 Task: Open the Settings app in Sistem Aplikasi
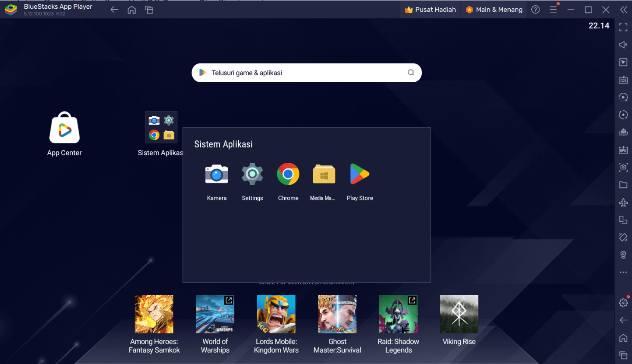click(x=252, y=174)
